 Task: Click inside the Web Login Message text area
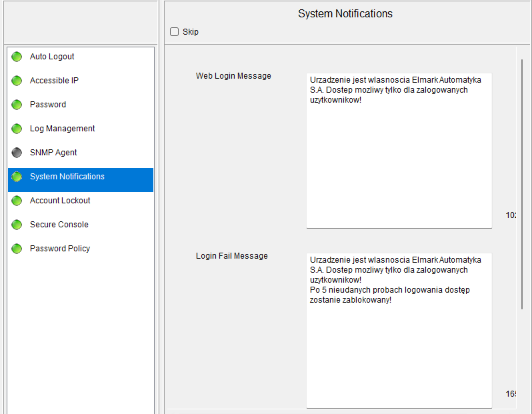(x=399, y=160)
